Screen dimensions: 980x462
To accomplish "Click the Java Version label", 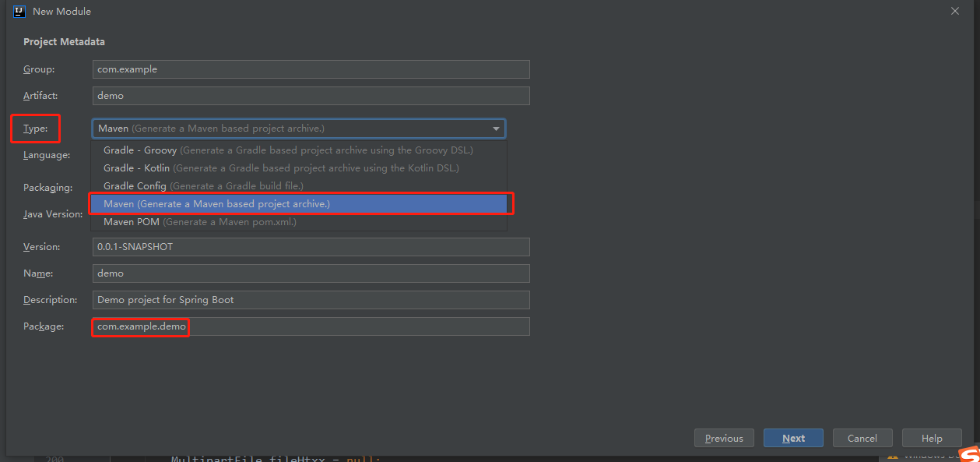I will click(53, 214).
